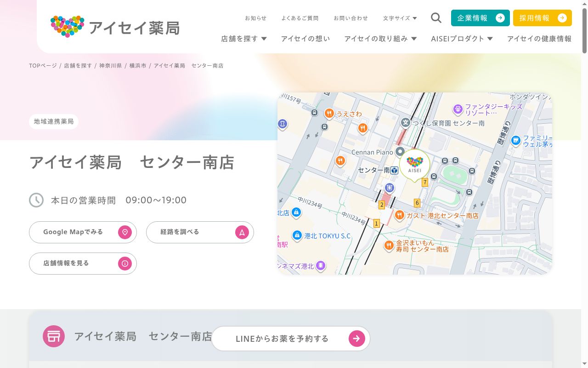Expand the 店舗を探す menu

point(244,39)
